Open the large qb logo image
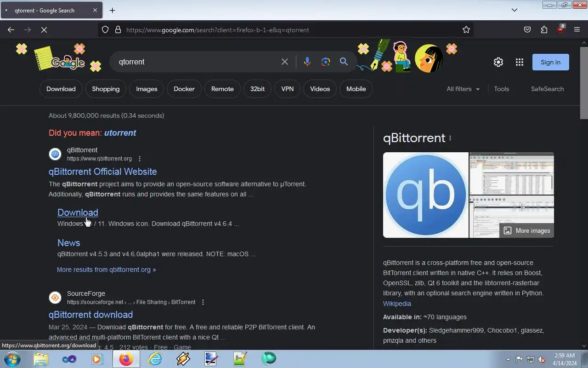The image size is (588, 368). (425, 195)
